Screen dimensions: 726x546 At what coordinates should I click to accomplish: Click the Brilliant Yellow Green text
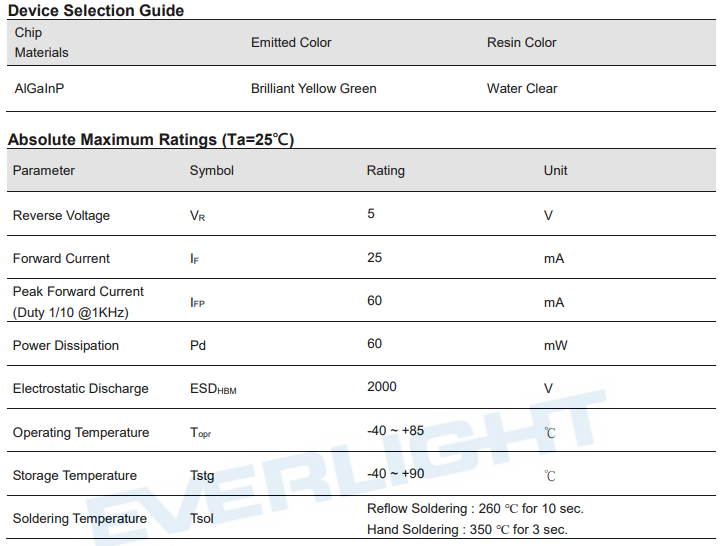(313, 88)
